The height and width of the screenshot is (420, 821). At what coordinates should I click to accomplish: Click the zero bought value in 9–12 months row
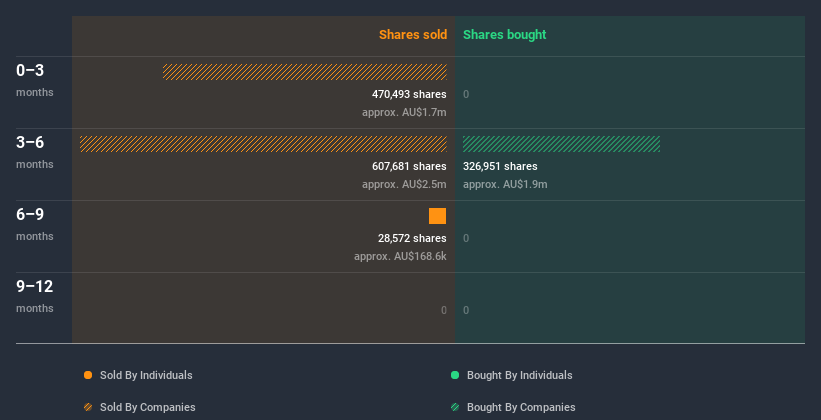(x=466, y=310)
